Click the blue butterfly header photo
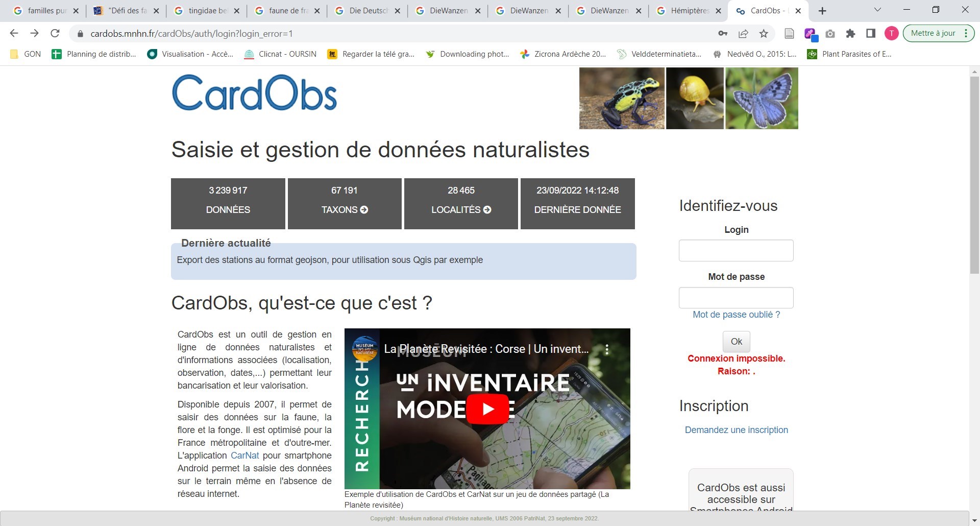This screenshot has width=980, height=526. [x=762, y=99]
